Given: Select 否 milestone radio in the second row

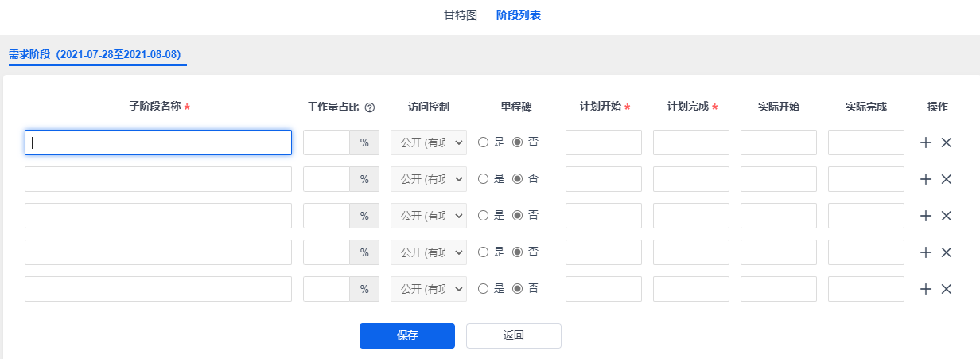Looking at the screenshot, I should 518,179.
